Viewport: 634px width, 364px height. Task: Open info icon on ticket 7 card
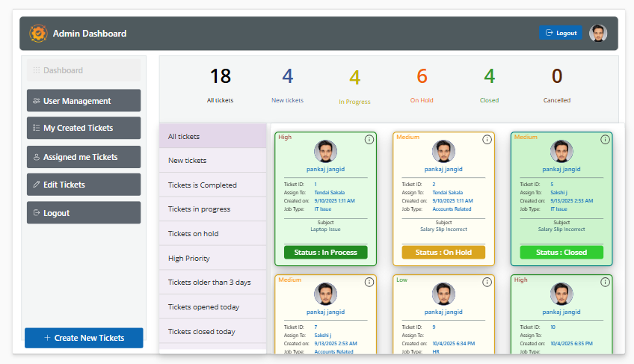tap(369, 283)
